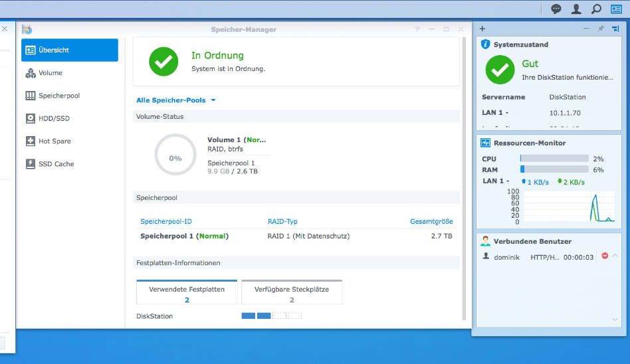Minimize the widget panel with the dash icon
Viewport: 630px width, 364px height.
586,29
